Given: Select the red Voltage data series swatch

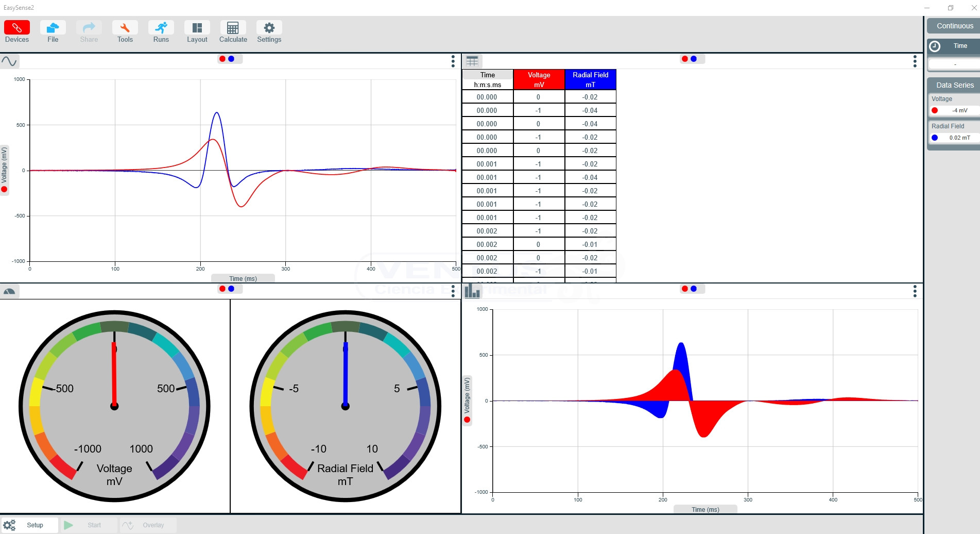Looking at the screenshot, I should pos(935,110).
